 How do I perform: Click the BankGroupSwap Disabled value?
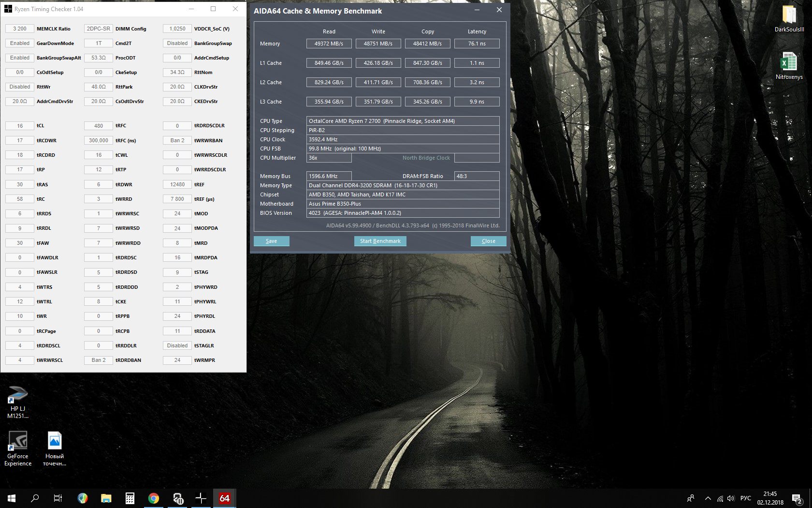pyautogui.click(x=177, y=43)
